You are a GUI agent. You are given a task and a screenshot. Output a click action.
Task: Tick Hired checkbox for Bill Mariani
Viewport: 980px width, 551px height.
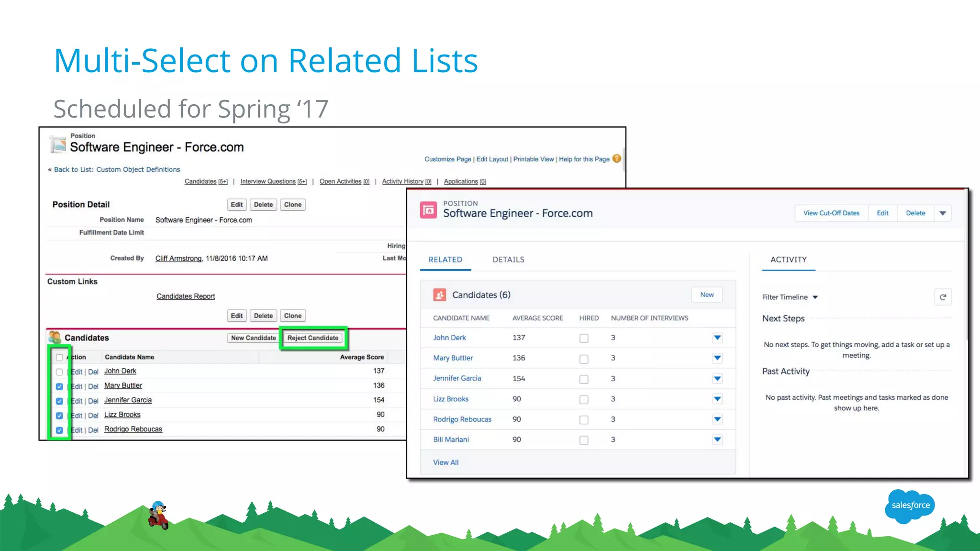tap(584, 440)
